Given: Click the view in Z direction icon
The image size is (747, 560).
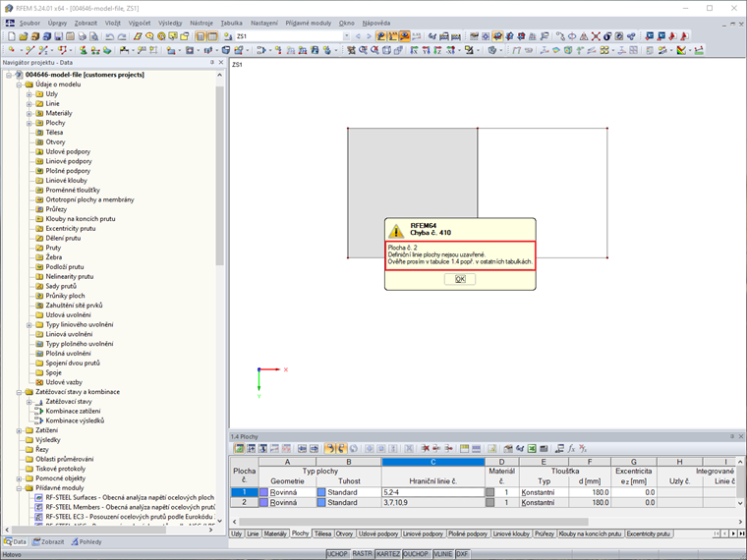Looking at the screenshot, I should [437, 50].
